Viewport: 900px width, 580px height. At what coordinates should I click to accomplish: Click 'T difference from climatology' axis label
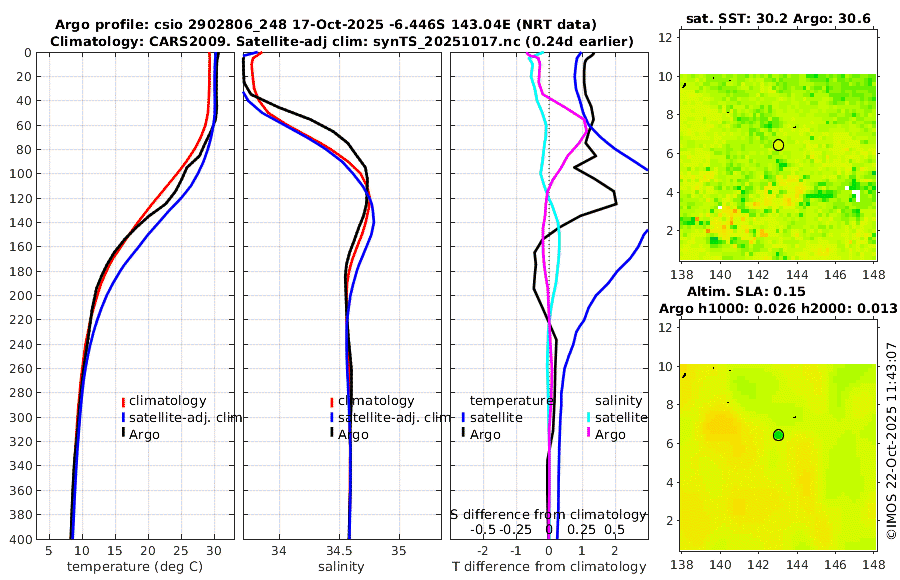click(x=549, y=567)
